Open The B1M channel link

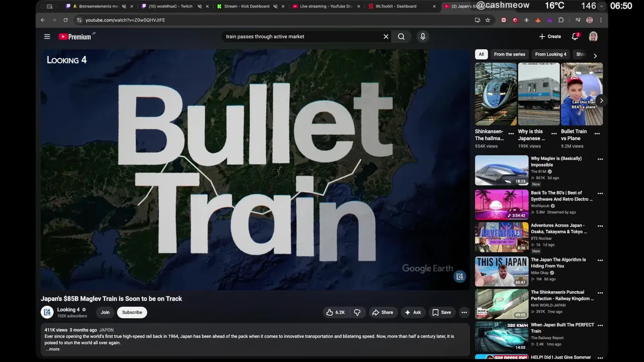point(538,171)
